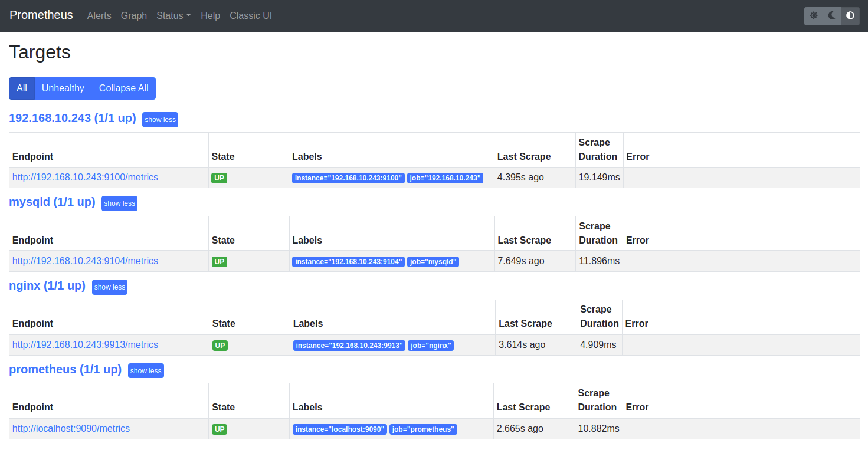Screen dimensions: 868x460
Task: Click the 7.649s ago last scrape value
Action: [x=521, y=261]
